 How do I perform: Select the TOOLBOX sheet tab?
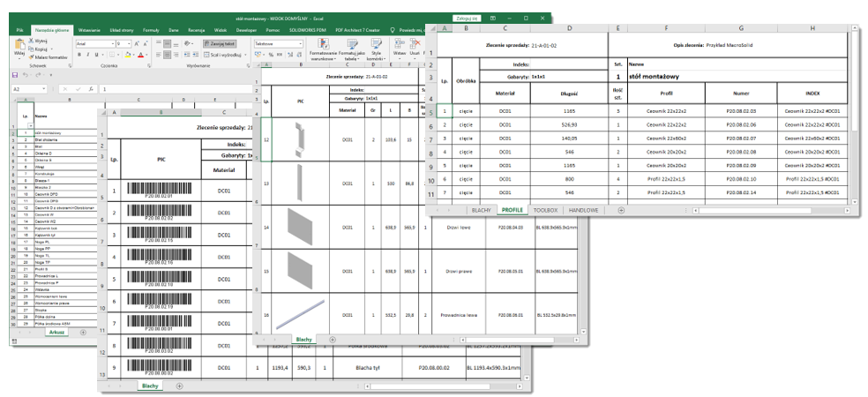545,210
